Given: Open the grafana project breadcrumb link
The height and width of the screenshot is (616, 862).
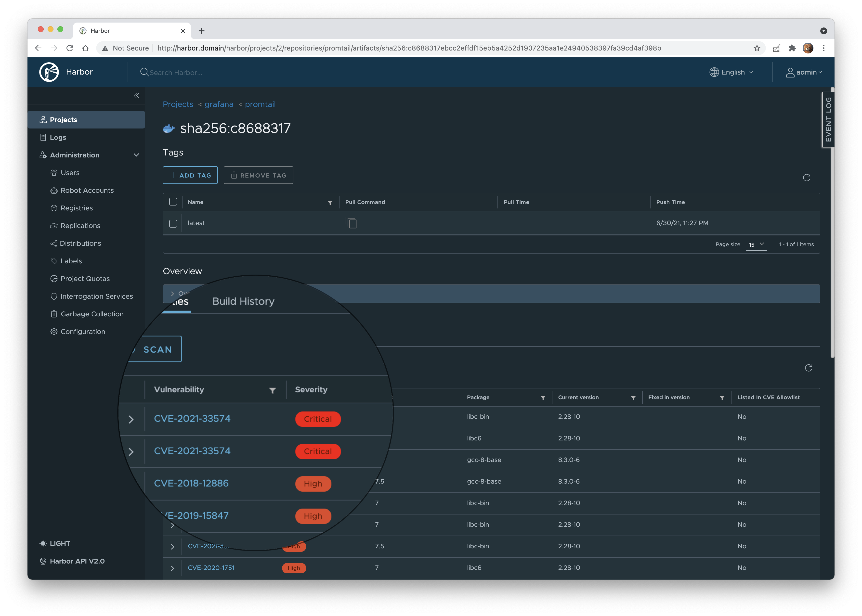Looking at the screenshot, I should point(219,104).
